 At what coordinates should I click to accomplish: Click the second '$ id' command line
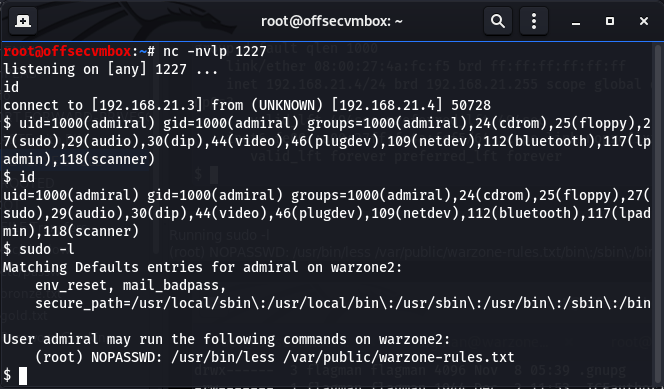(x=19, y=177)
